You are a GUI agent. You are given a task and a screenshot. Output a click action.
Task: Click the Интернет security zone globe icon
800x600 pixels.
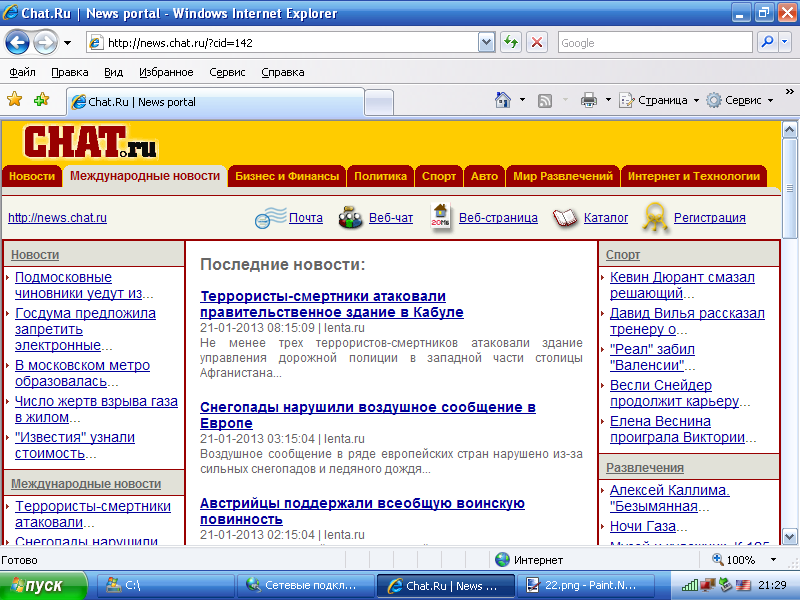503,560
